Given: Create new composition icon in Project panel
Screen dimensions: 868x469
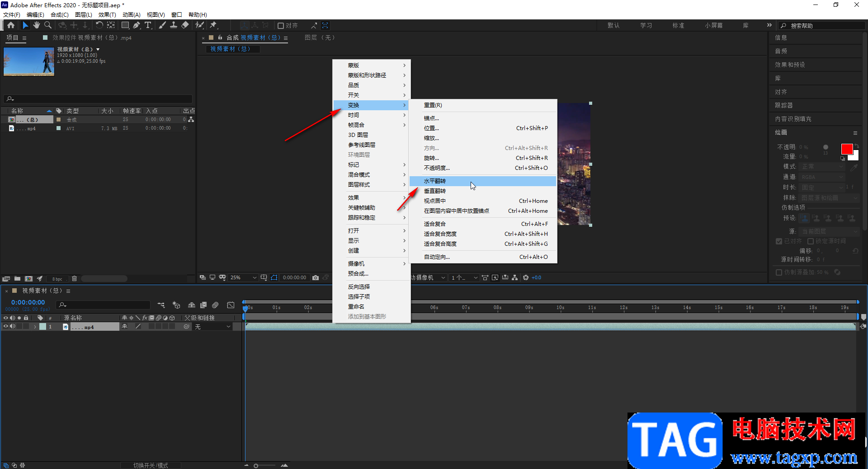Looking at the screenshot, I should coord(28,279).
